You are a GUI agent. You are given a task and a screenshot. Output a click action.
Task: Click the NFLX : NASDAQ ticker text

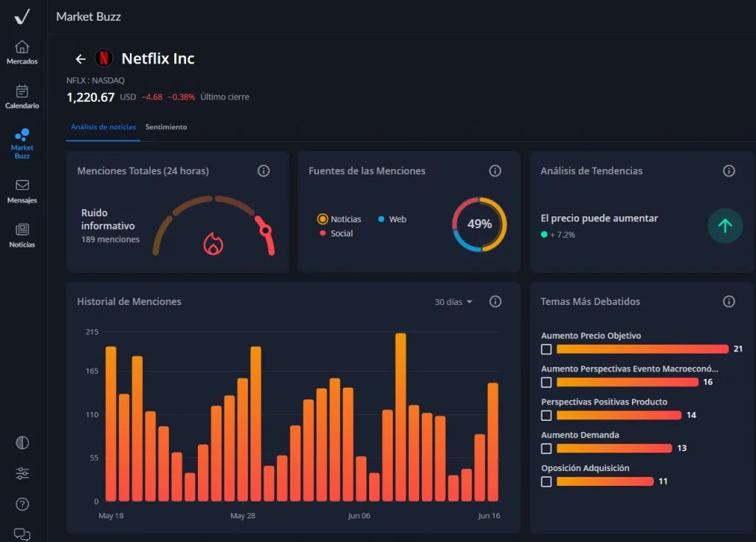pos(95,80)
